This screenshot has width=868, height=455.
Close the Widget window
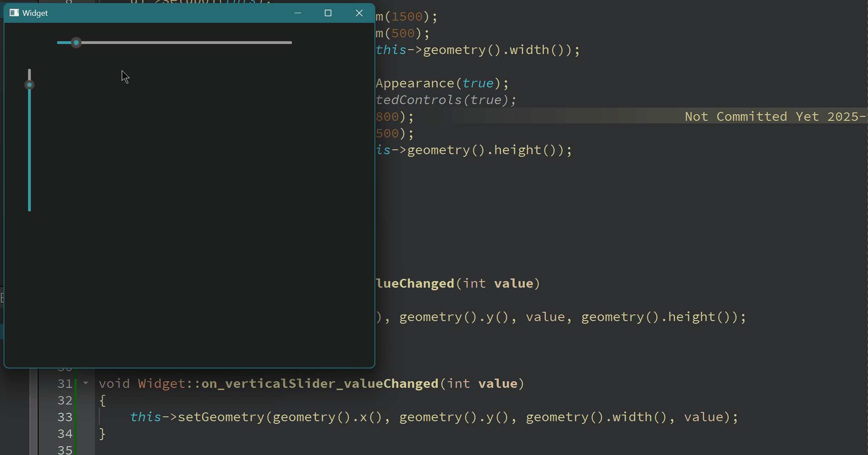(359, 13)
